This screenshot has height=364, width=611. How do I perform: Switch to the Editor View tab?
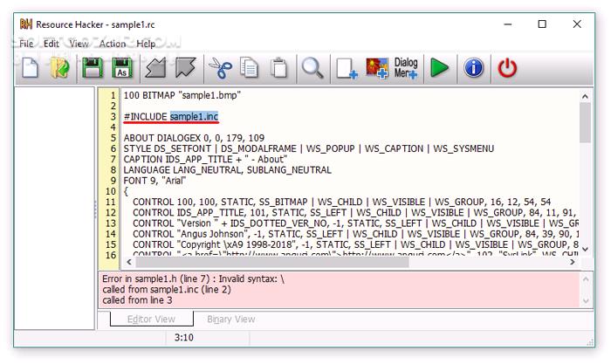pyautogui.click(x=152, y=319)
